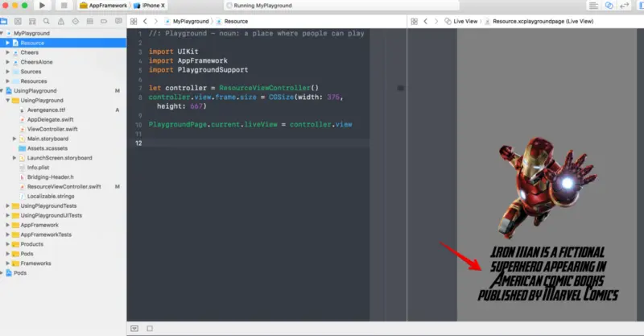Click PlaygroundPage.current.liveView on line 10
This screenshot has height=336, width=644.
[213, 125]
